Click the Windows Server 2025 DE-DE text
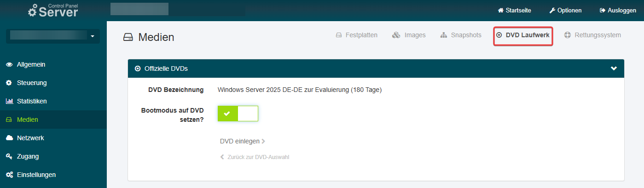644x188 pixels. coord(300,90)
